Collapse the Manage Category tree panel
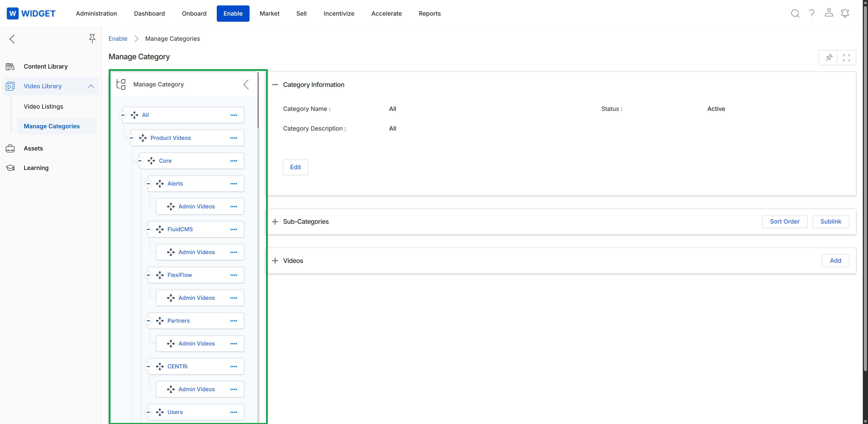This screenshot has width=868, height=424. point(246,84)
